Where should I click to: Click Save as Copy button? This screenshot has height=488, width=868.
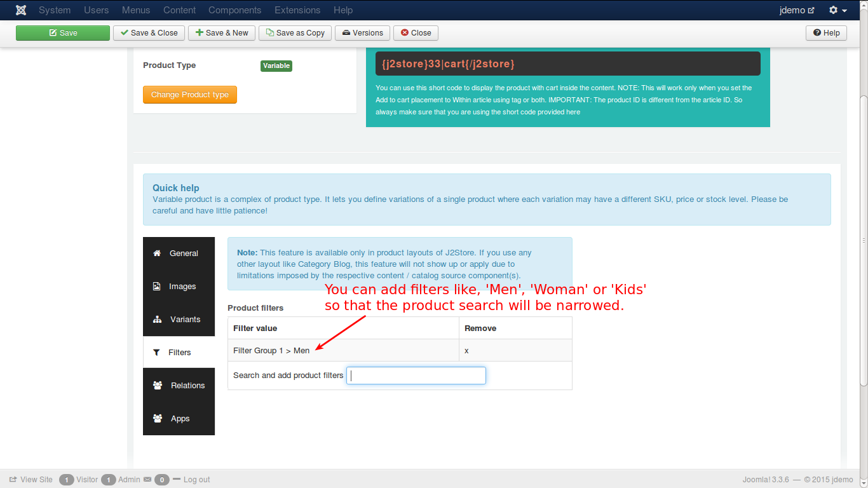[x=295, y=33]
